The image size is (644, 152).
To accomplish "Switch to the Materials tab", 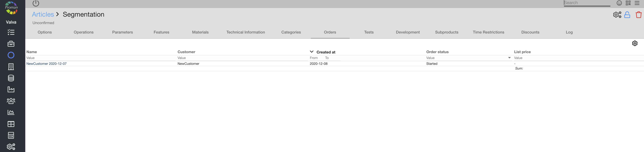I will (x=200, y=32).
